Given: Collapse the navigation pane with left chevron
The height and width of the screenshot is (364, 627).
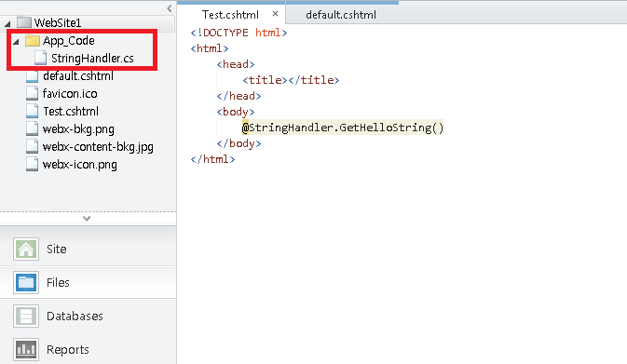Looking at the screenshot, I should click(x=170, y=8).
